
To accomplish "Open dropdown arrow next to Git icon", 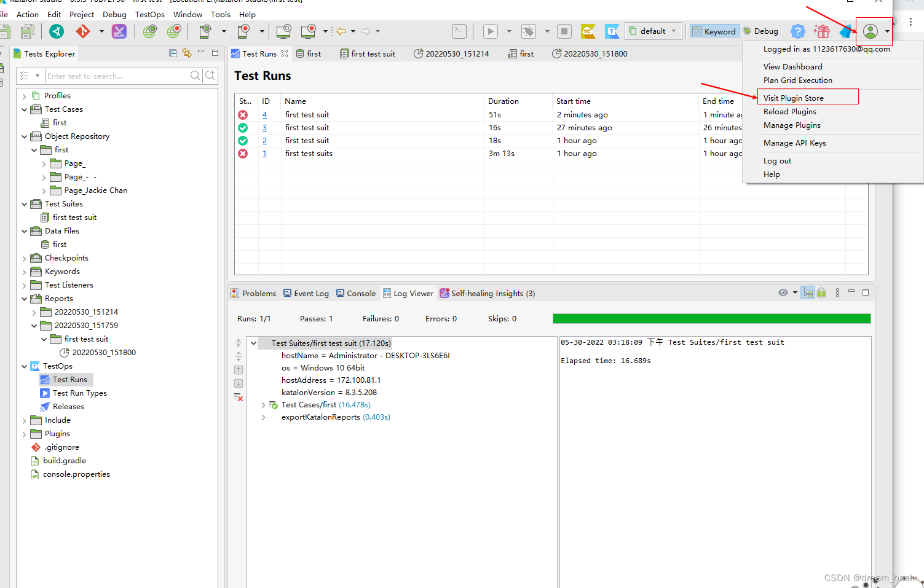I will click(x=101, y=31).
